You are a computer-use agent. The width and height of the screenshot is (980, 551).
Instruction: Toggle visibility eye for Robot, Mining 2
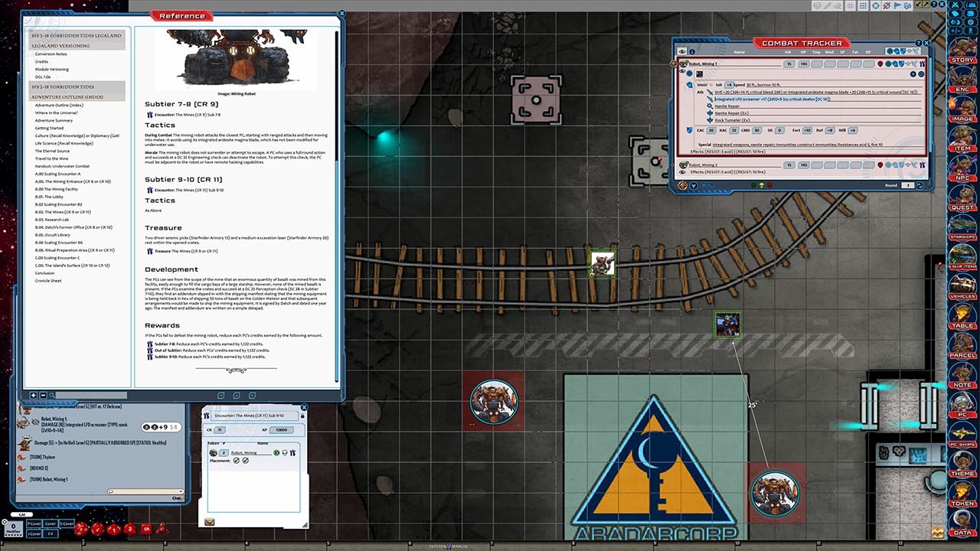(683, 172)
